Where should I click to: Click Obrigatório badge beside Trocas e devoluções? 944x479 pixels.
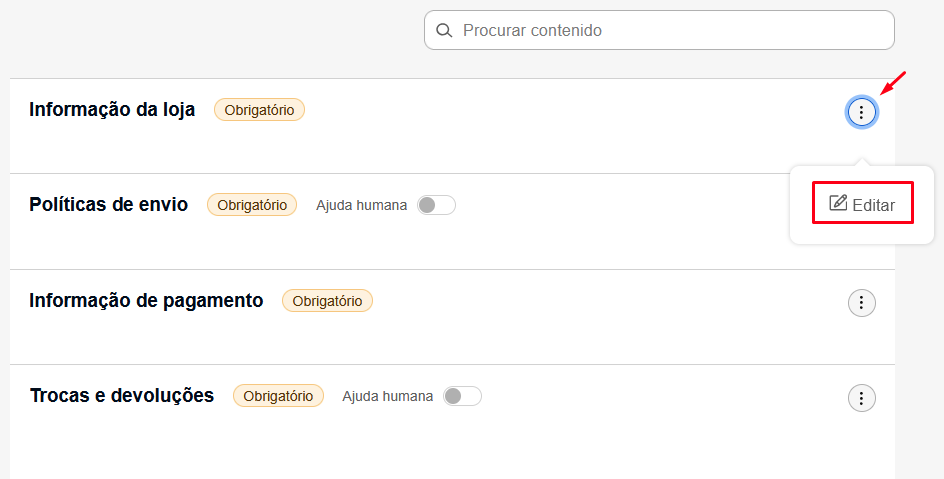(x=278, y=396)
